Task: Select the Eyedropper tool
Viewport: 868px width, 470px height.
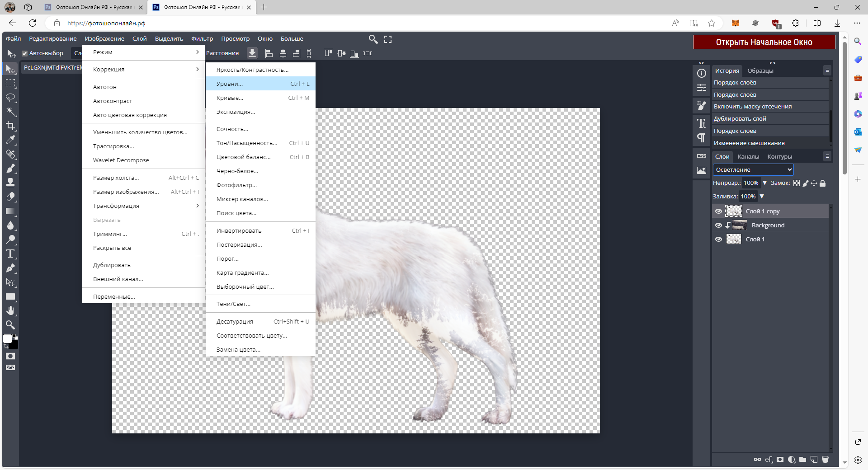Action: click(10, 140)
